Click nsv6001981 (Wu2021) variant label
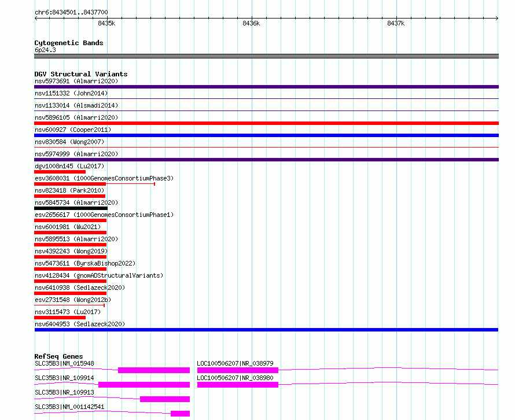 point(68,227)
